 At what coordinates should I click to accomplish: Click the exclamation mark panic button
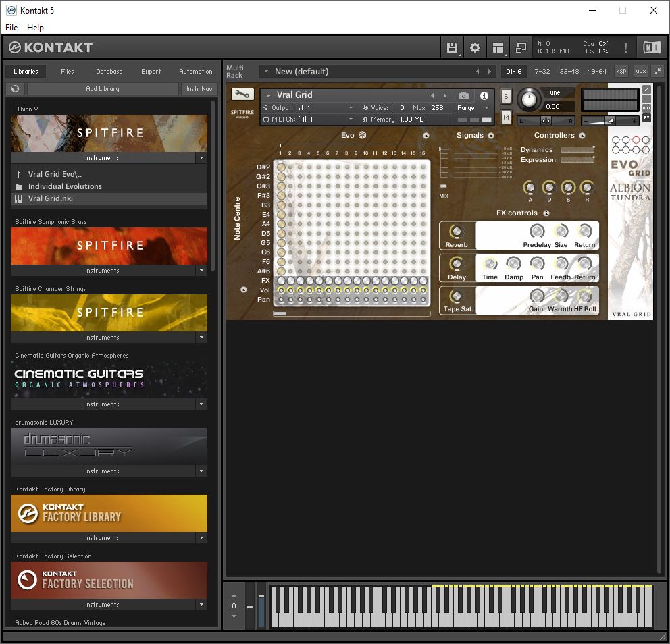[625, 47]
